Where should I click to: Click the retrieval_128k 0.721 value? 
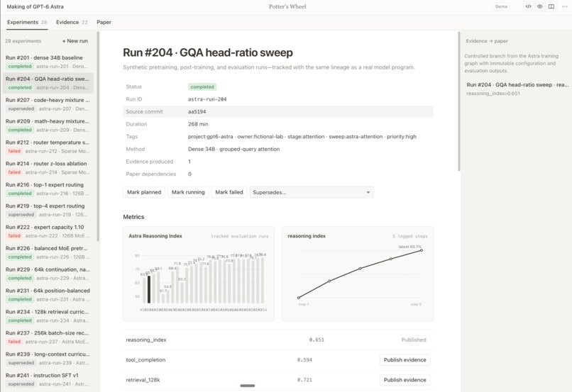[304, 380]
